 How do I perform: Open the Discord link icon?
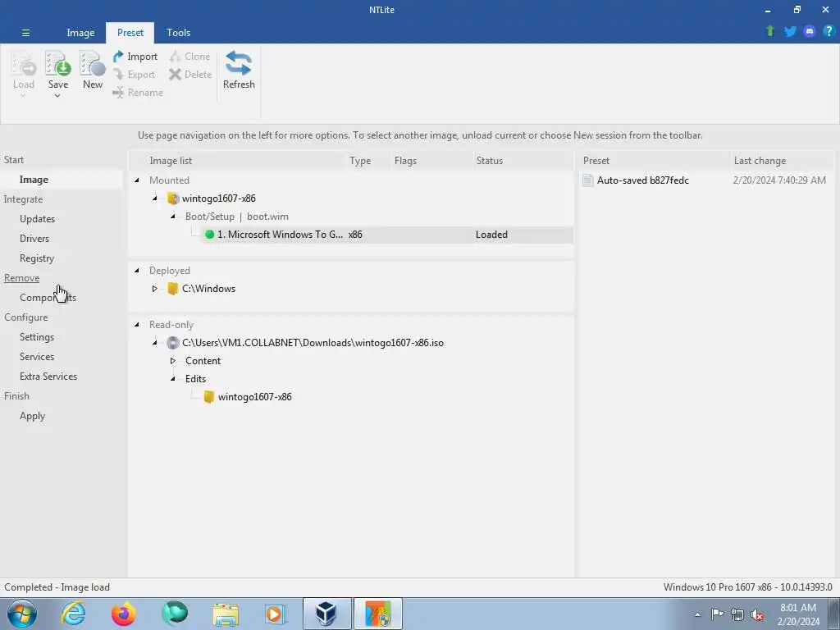[x=810, y=31]
